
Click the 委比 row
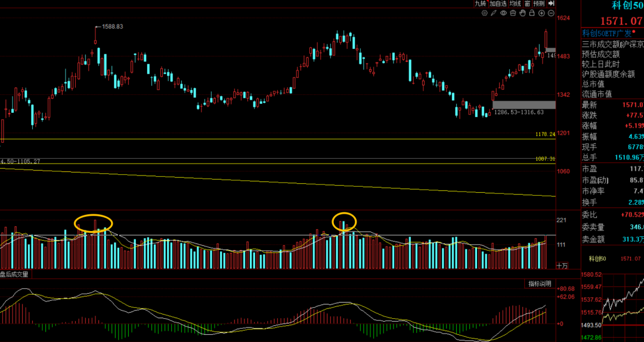[x=612, y=215]
